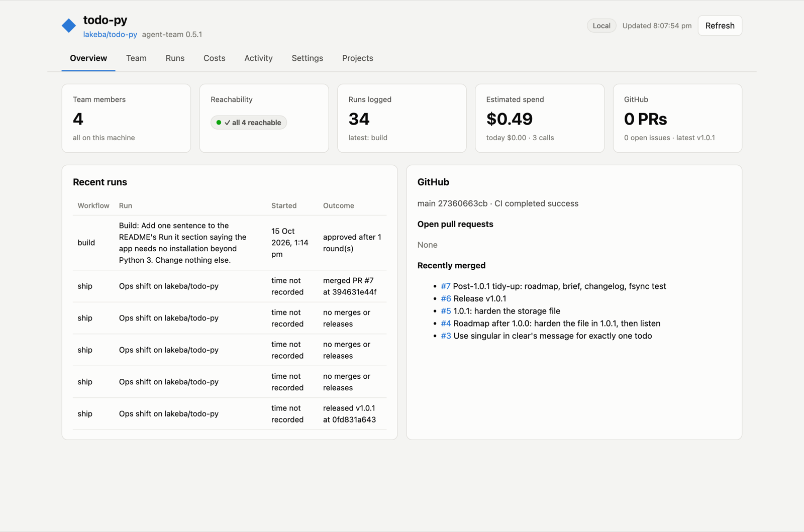
Task: Click the 'approved after 1 round(s)' outcome
Action: [x=352, y=243]
